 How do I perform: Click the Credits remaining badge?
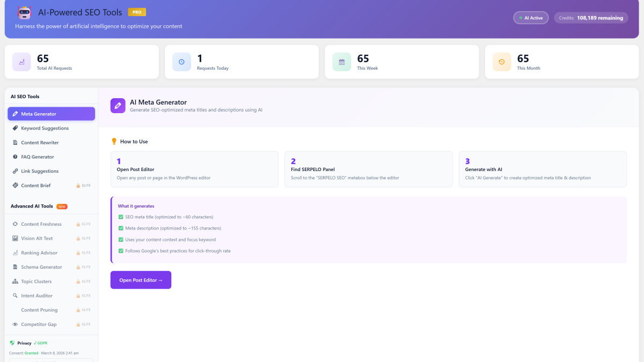tap(591, 17)
